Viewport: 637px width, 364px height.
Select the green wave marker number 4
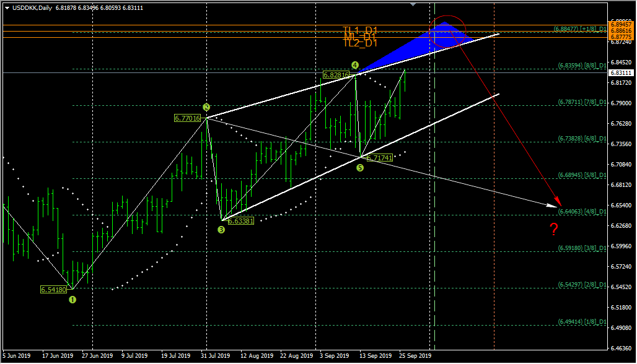tap(355, 65)
